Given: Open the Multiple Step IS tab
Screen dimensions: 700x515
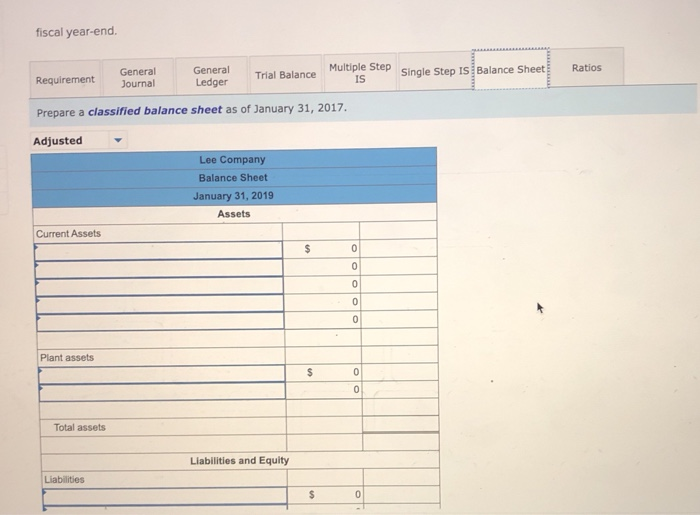Looking at the screenshot, I should tap(360, 73).
